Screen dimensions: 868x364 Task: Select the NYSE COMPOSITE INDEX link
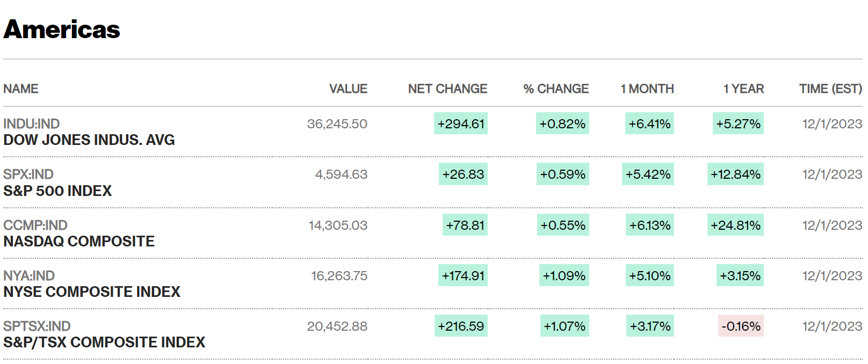[x=92, y=292]
